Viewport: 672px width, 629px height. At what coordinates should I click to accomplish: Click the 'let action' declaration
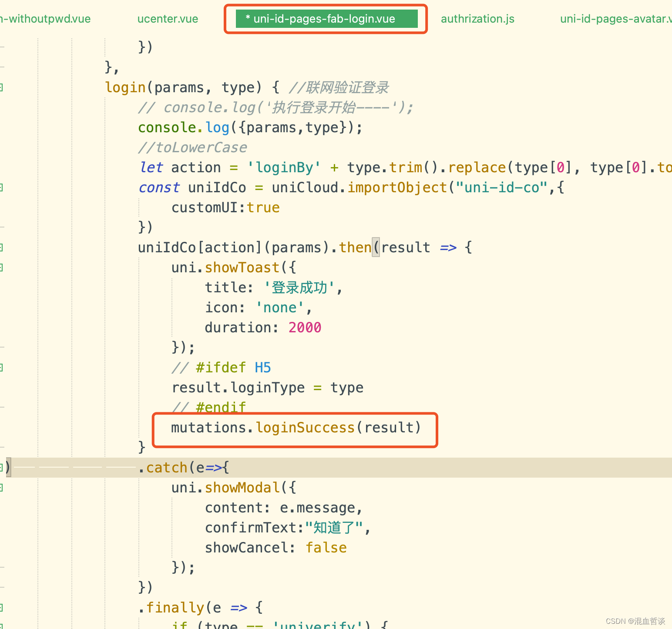(x=180, y=167)
